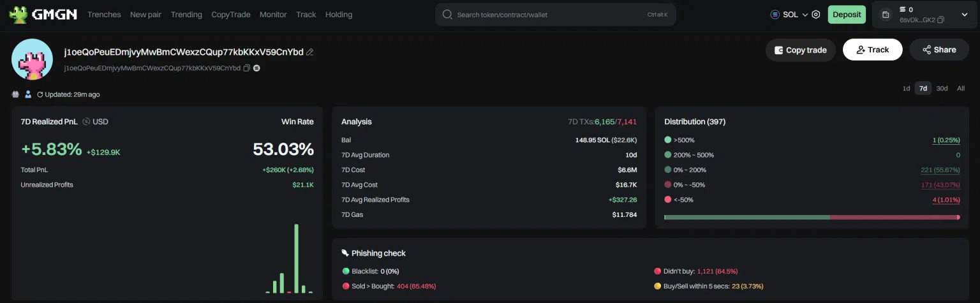This screenshot has height=303, width=980.
Task: Click the blue user badge icon
Action: coord(28,95)
